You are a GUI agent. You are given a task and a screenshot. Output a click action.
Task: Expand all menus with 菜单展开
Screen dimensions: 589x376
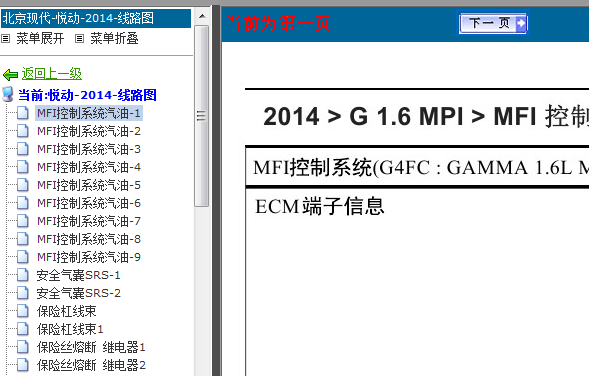click(40, 38)
